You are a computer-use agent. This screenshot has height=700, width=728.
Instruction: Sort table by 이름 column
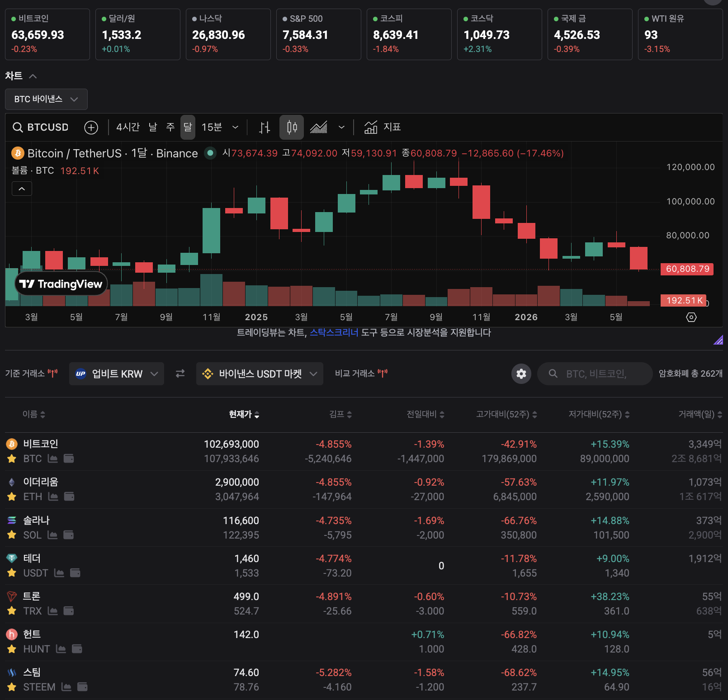pos(34,414)
